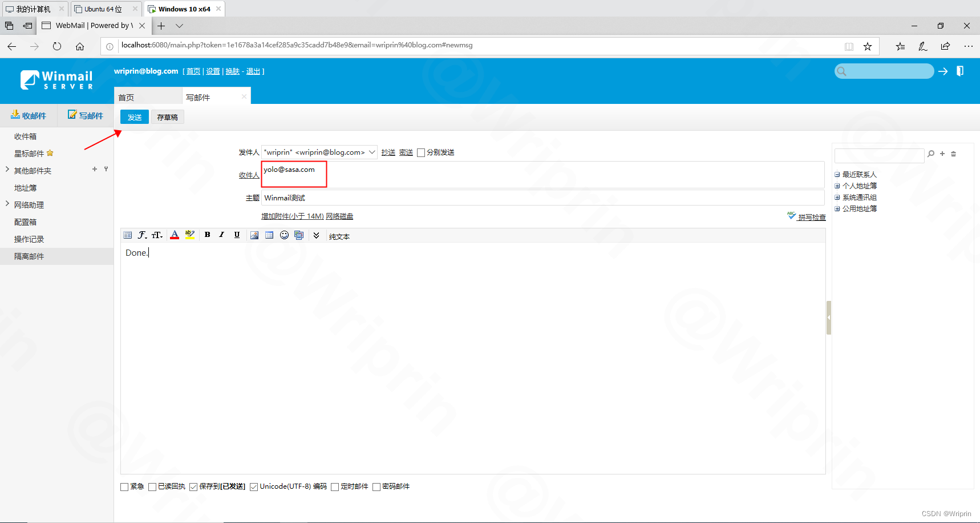980x523 pixels.
Task: Enable the 定时邮件 checkbox
Action: [335, 487]
